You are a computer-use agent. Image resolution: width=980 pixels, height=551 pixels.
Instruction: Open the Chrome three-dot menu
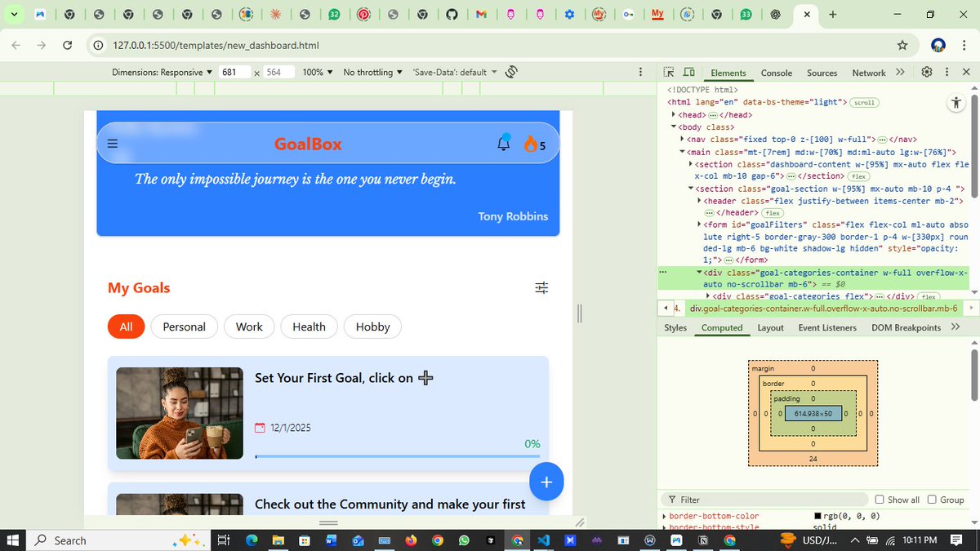pyautogui.click(x=964, y=46)
